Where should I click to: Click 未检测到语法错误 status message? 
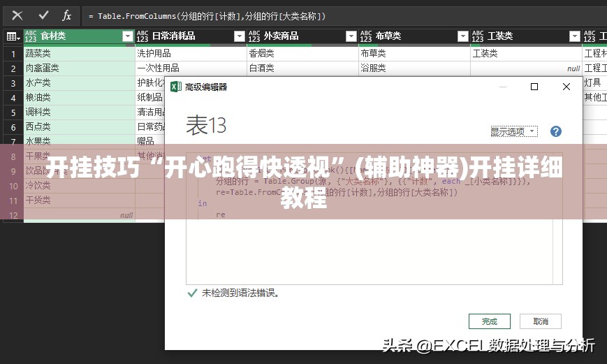tap(240, 293)
